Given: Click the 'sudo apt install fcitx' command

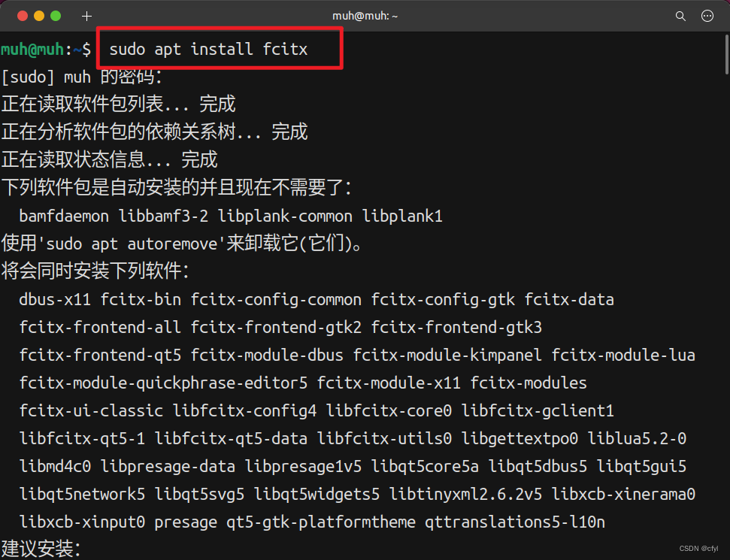Looking at the screenshot, I should pyautogui.click(x=208, y=50).
